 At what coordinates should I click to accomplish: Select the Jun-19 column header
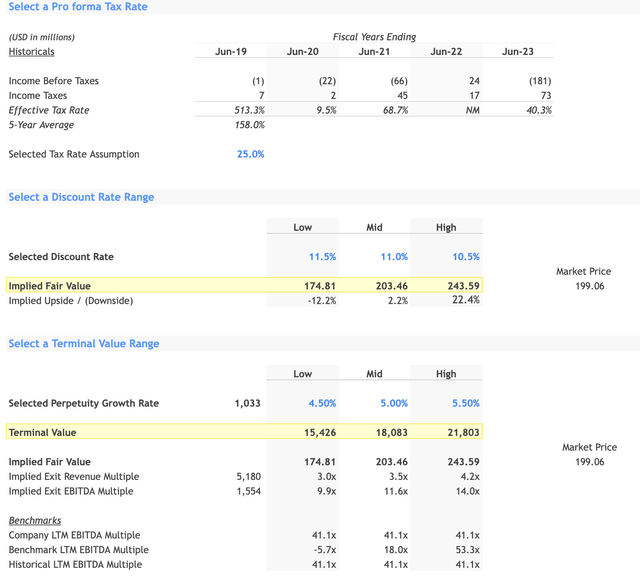click(231, 51)
